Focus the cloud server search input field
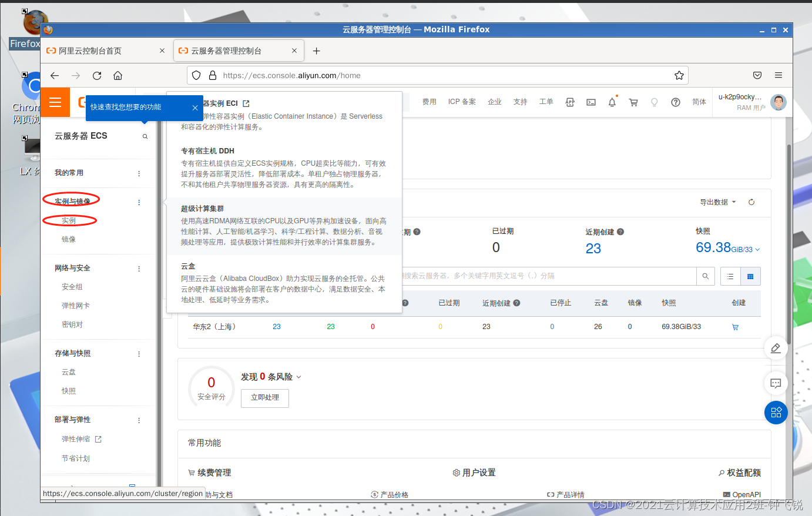The width and height of the screenshot is (812, 516). click(x=549, y=276)
